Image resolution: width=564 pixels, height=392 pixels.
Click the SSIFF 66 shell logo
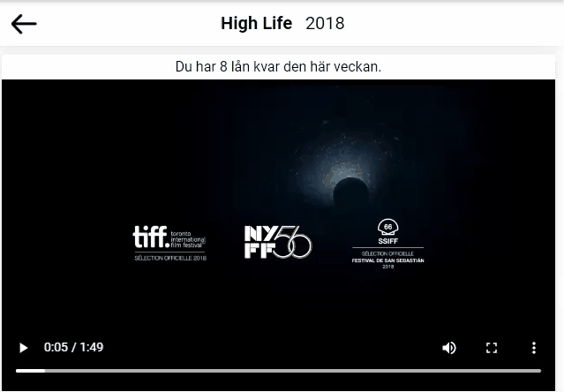(x=387, y=231)
